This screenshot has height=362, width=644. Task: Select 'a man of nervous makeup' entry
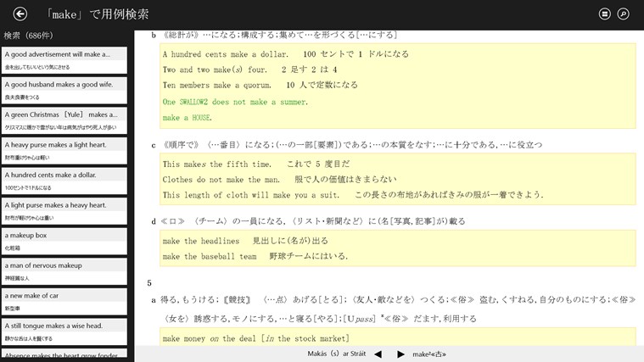pyautogui.click(x=65, y=270)
